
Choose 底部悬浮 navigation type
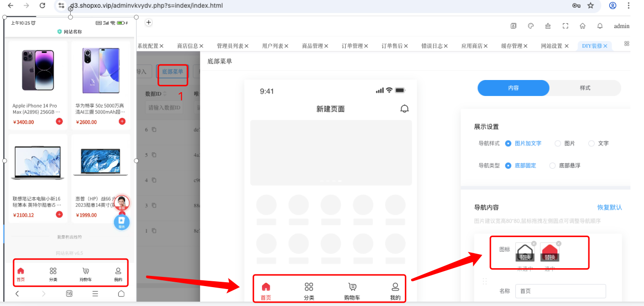coord(565,165)
